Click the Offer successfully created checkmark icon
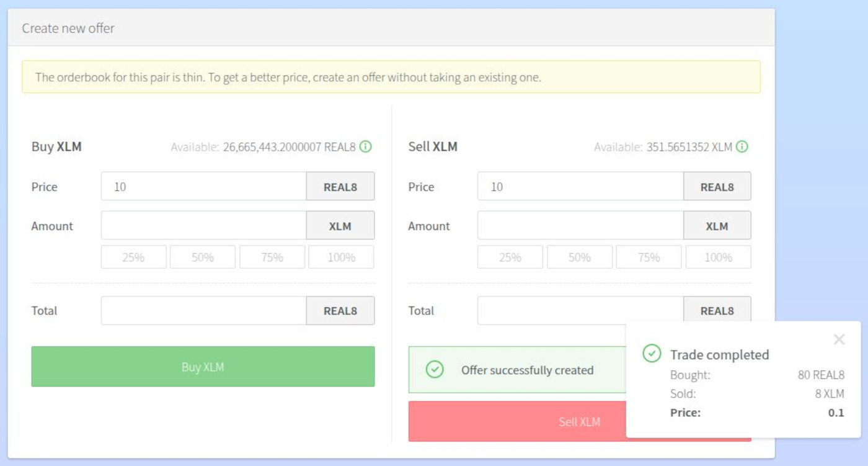The width and height of the screenshot is (868, 466). click(x=435, y=370)
